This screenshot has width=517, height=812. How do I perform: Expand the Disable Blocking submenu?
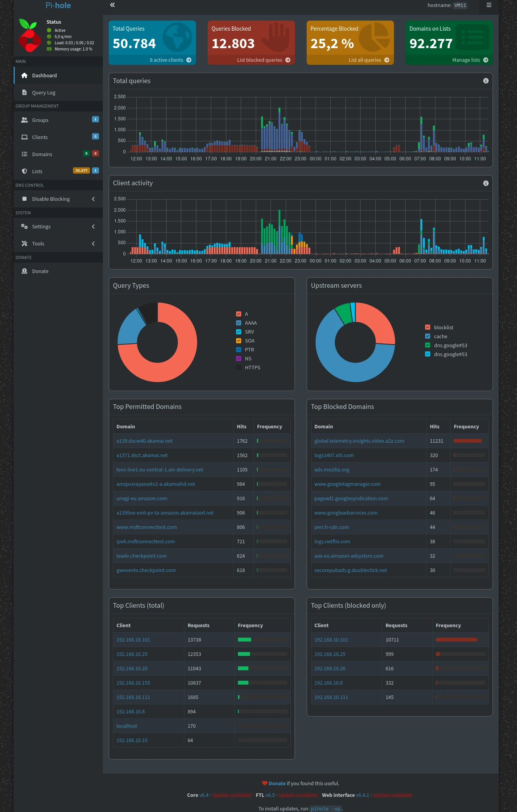pyautogui.click(x=93, y=199)
